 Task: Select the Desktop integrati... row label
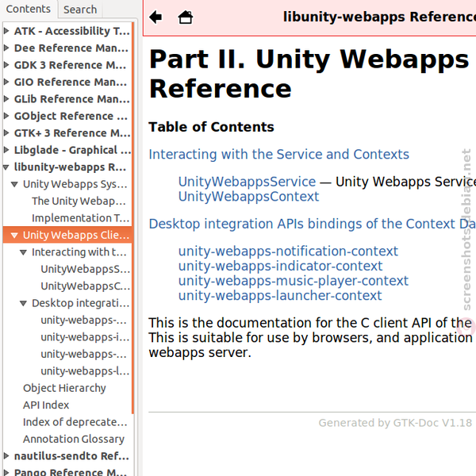[x=80, y=303]
